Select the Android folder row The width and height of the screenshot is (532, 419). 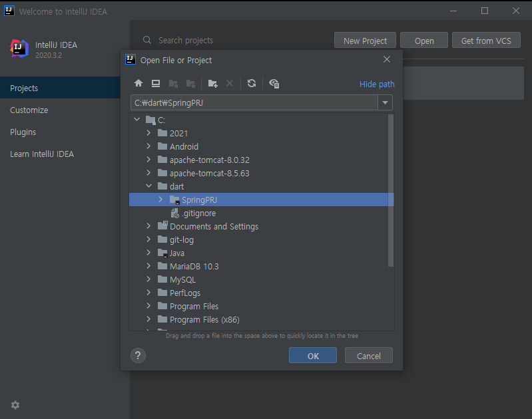tap(262, 146)
